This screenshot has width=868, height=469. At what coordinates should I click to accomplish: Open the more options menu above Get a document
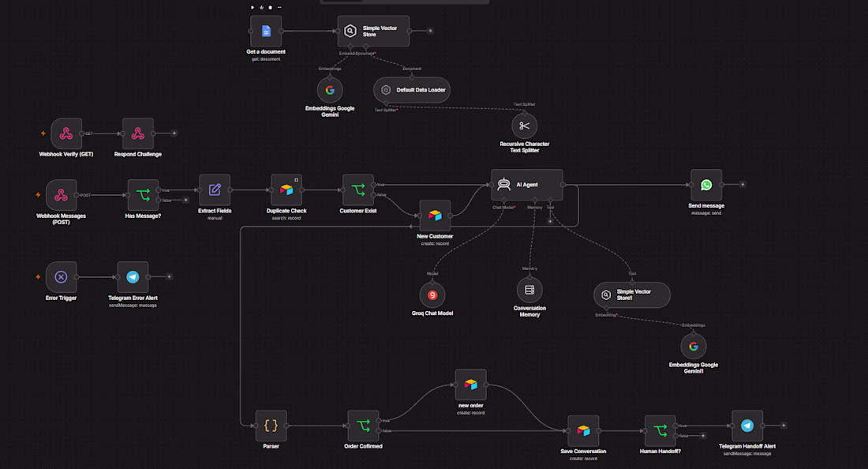pos(279,8)
